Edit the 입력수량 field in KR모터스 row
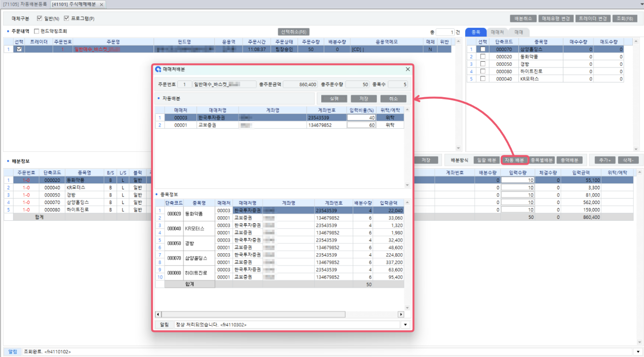The image size is (644, 357). [x=517, y=187]
